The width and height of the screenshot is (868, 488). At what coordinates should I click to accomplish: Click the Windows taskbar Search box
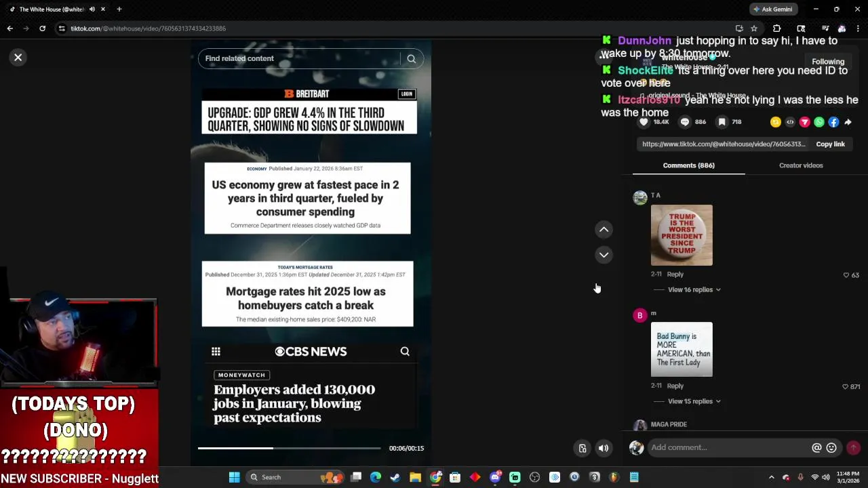[x=296, y=477]
